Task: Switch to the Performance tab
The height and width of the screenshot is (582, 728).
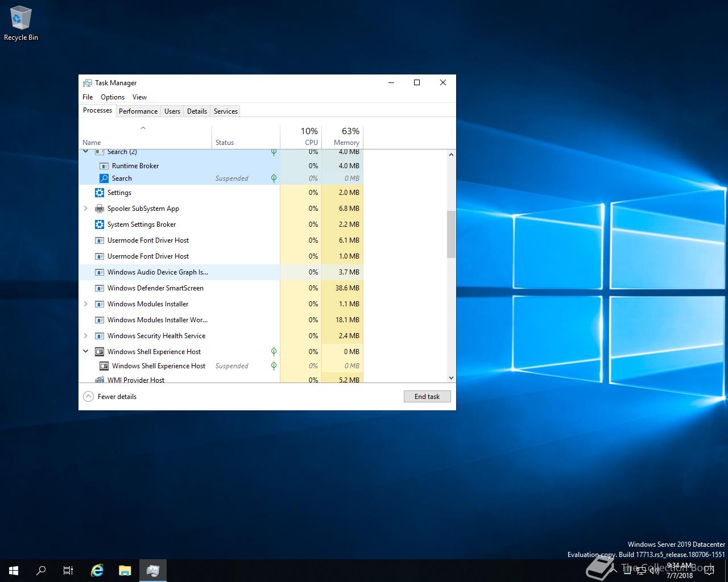Action: point(138,111)
